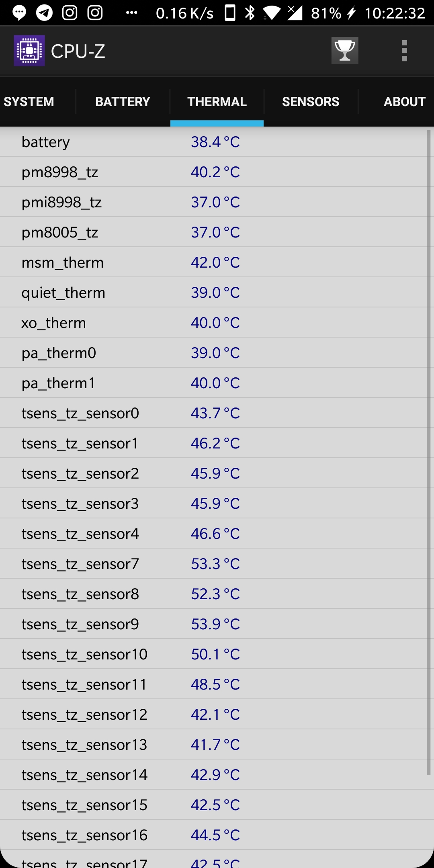Tap the CPU-Z title text

tap(78, 51)
